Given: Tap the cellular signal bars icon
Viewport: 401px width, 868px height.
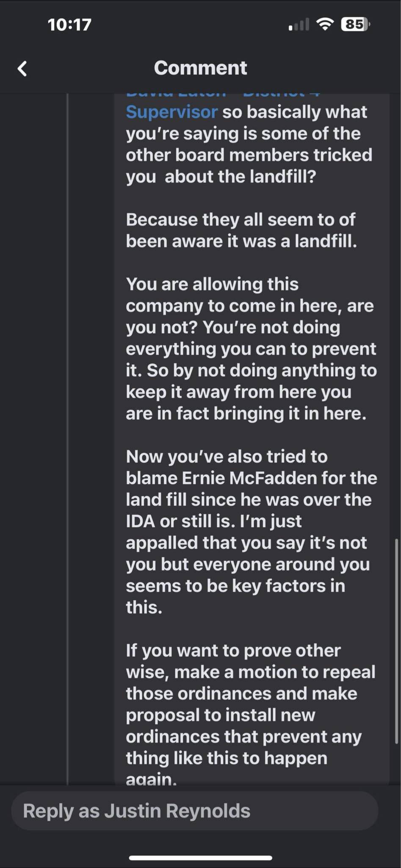Looking at the screenshot, I should pos(299,25).
